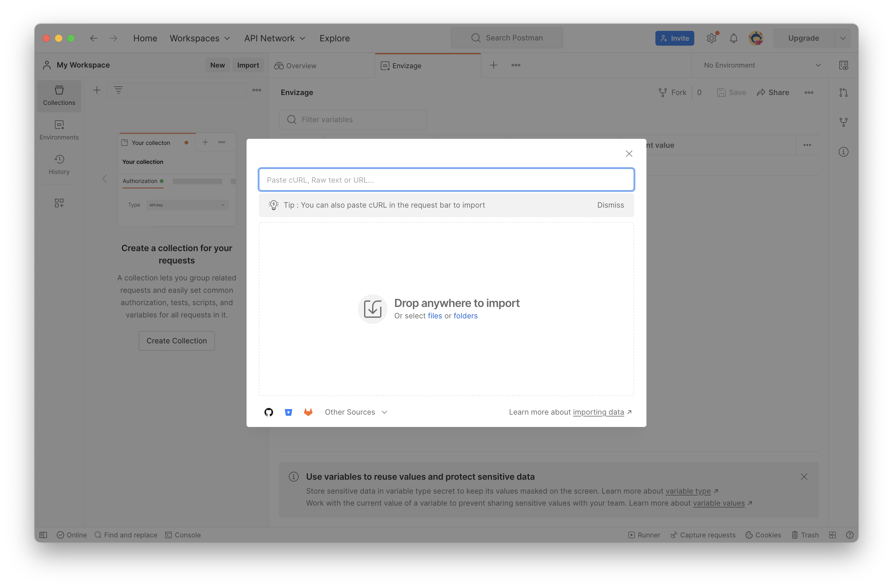Screen dimensions: 893x588
Task: Open Runner from status bar
Action: click(x=644, y=535)
